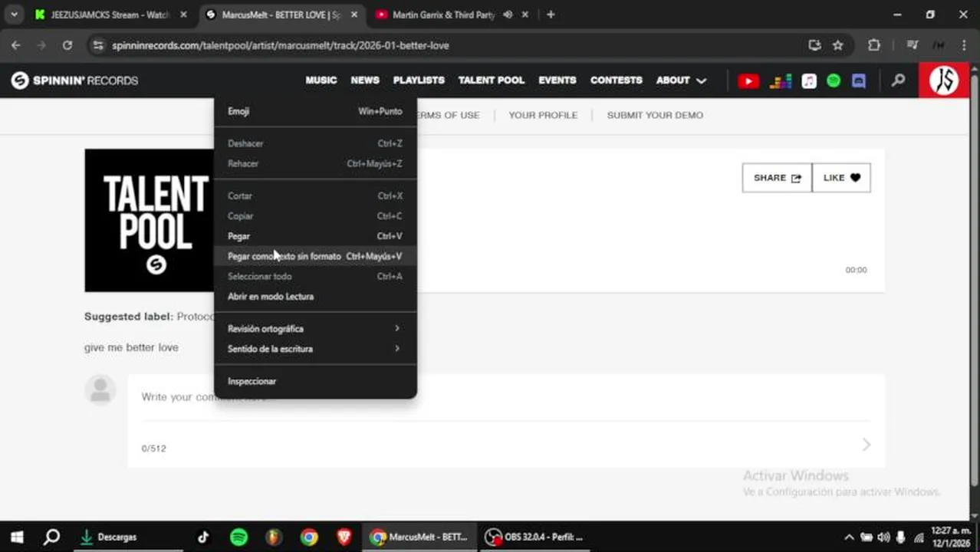Reload the current page
Viewport: 980px width, 552px height.
[67, 45]
